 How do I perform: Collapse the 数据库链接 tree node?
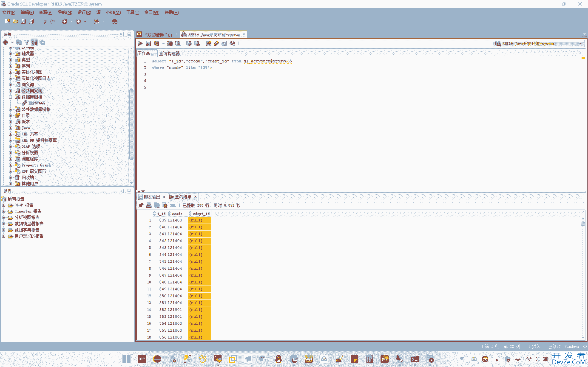10,97
